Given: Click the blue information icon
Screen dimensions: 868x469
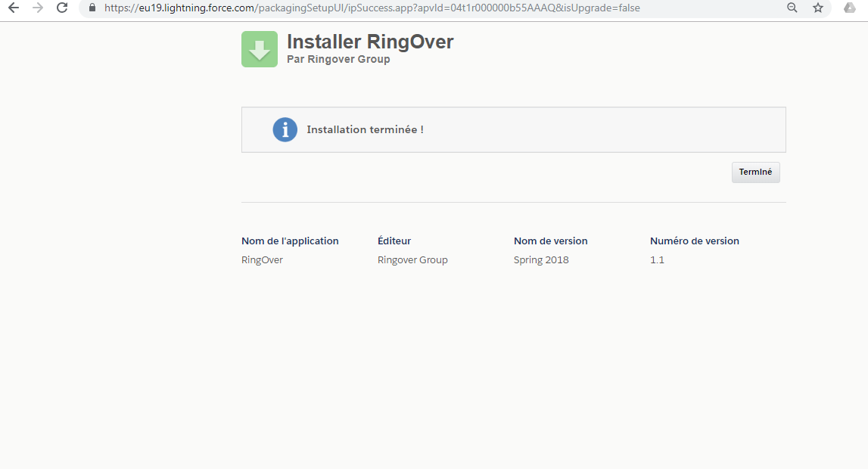Looking at the screenshot, I should click(285, 130).
